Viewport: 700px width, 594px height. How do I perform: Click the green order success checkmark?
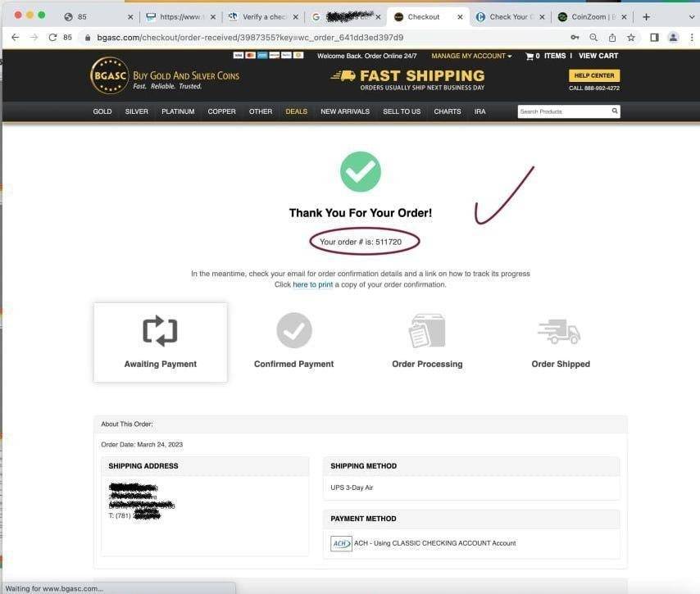click(361, 172)
